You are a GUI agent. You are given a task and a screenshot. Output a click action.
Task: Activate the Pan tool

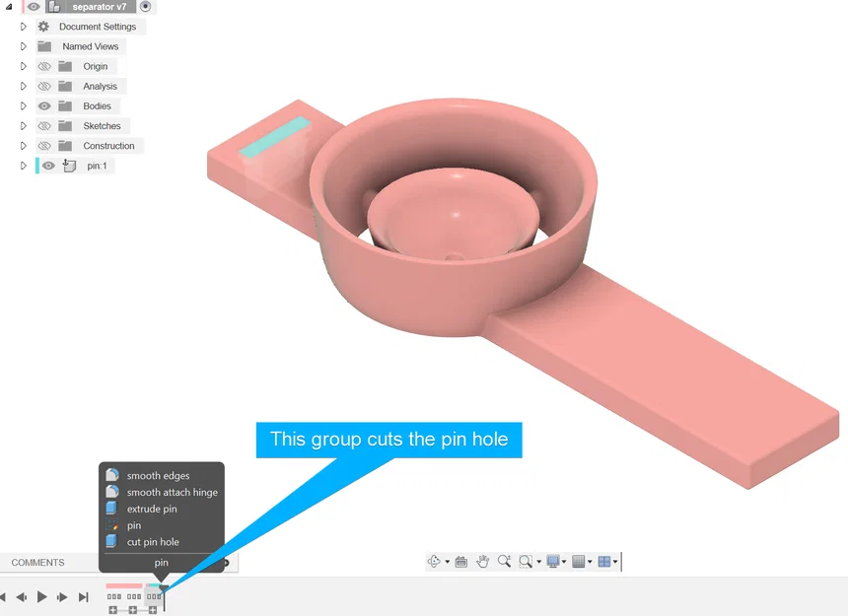tap(482, 561)
